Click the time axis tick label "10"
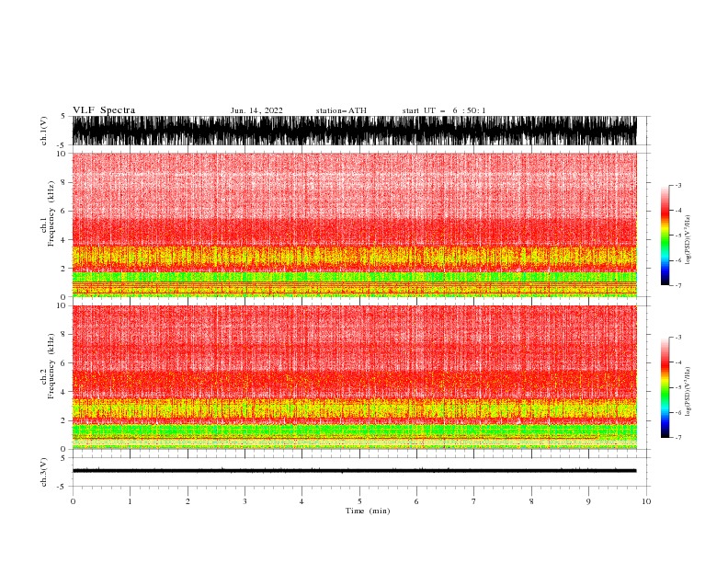Viewport: 728px width, 563px height. click(x=646, y=501)
